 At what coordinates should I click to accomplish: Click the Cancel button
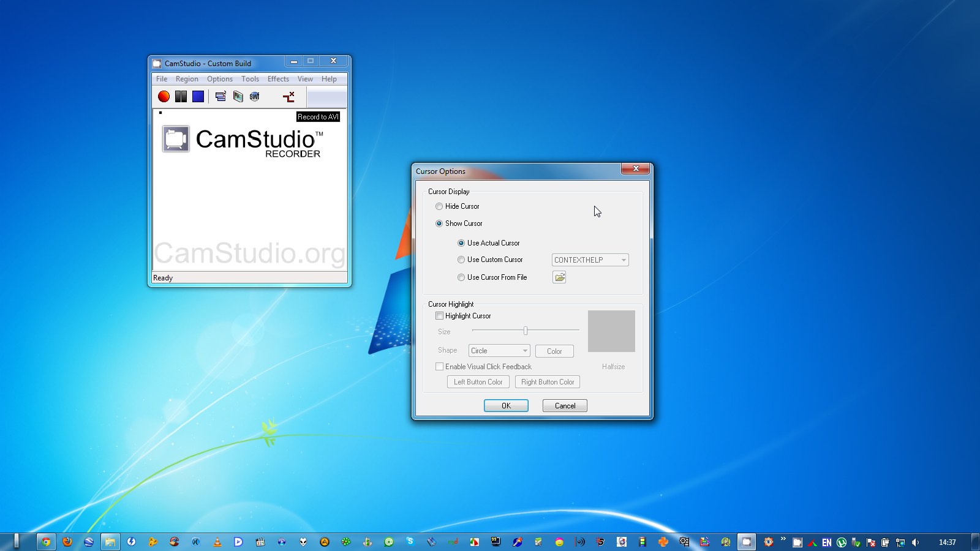coord(565,406)
